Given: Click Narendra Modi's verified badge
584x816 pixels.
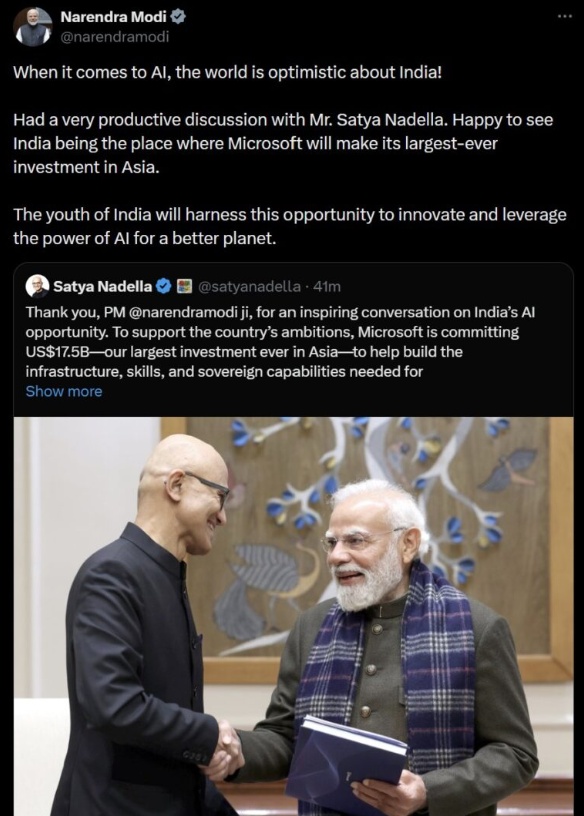Looking at the screenshot, I should pyautogui.click(x=179, y=17).
